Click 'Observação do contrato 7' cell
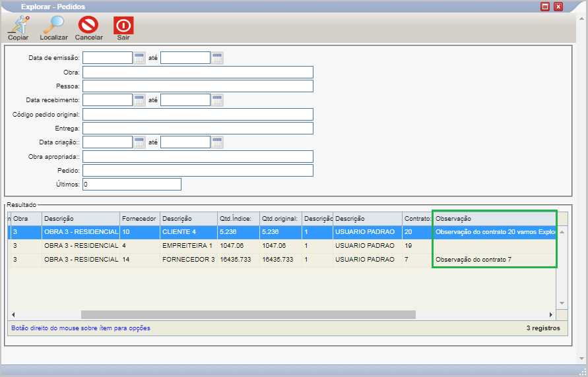Image resolution: width=588 pixels, height=377 pixels. 494,260
